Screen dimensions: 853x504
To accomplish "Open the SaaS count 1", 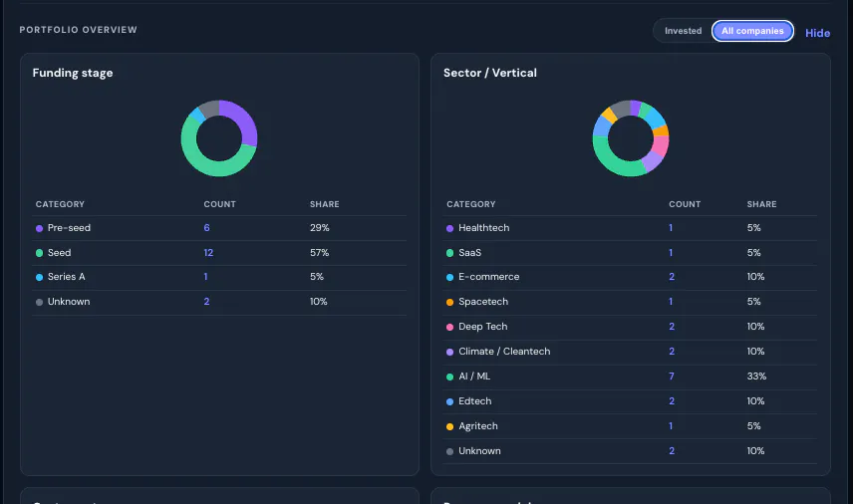I will click(x=671, y=253).
